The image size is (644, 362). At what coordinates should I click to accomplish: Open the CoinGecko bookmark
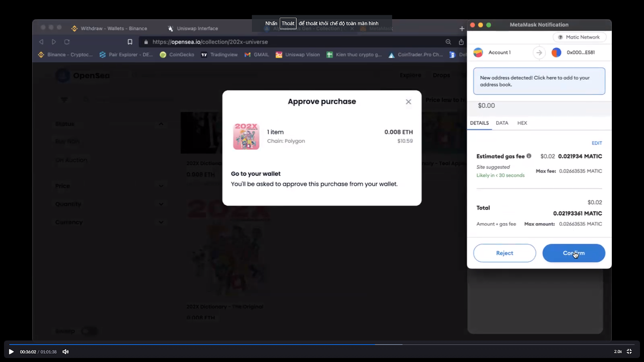click(177, 55)
